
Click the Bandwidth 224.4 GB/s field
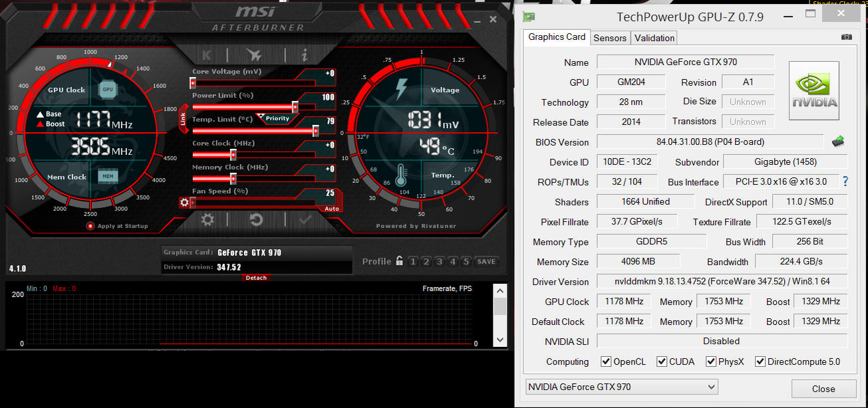801,261
